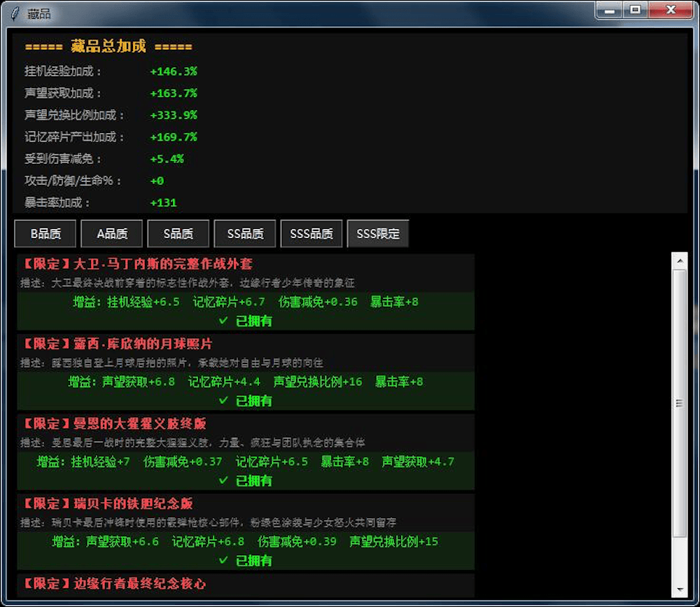Click the 暴击率加成 label

pos(57,203)
